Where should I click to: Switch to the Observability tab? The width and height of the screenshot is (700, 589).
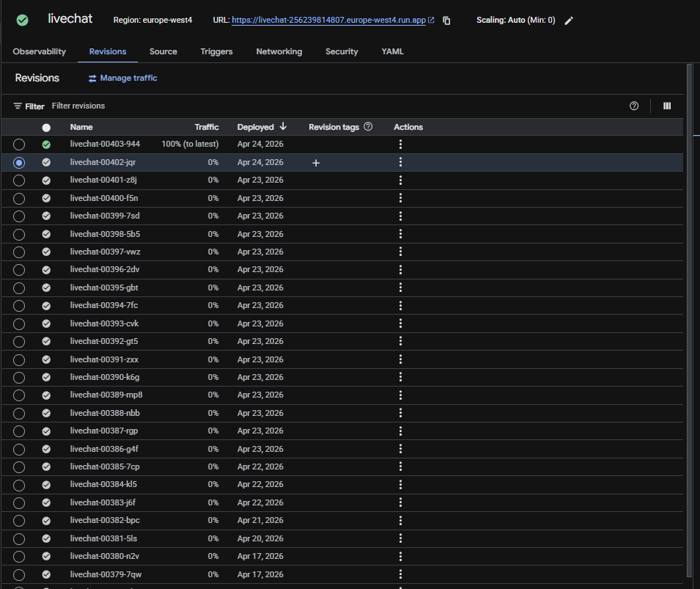point(40,51)
